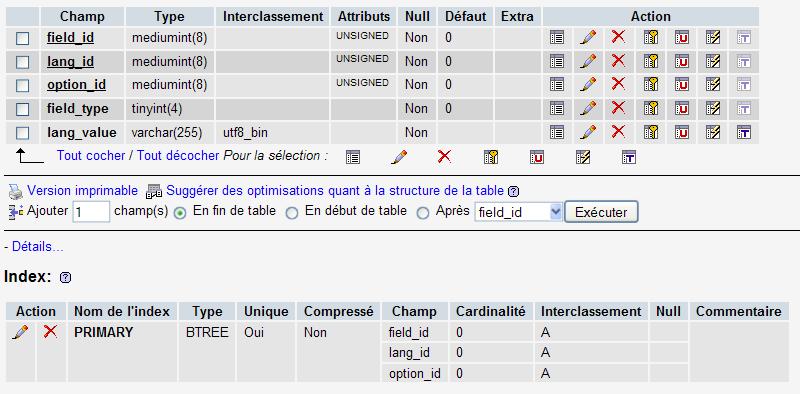Click the selection-row delete X icon
Image resolution: width=800 pixels, height=394 pixels.
(444, 156)
